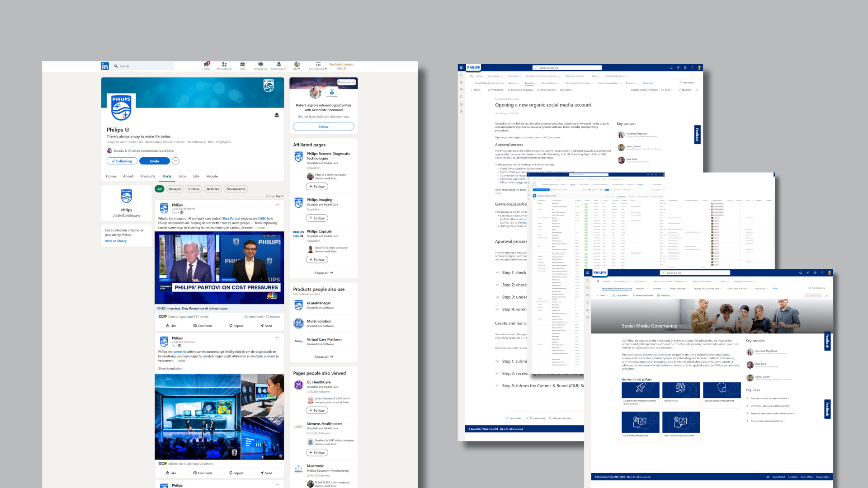This screenshot has width=868, height=488.
Task: Switch to the Life tab on the Philips page
Action: 196,176
